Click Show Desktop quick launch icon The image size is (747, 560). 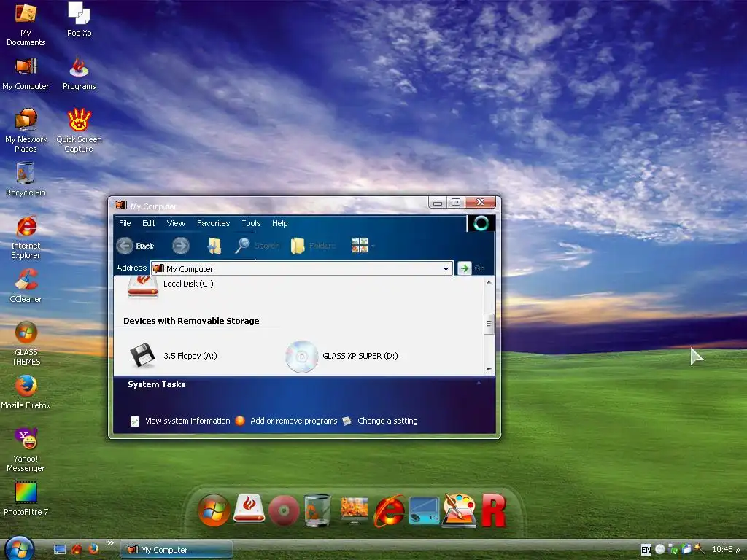[60, 550]
